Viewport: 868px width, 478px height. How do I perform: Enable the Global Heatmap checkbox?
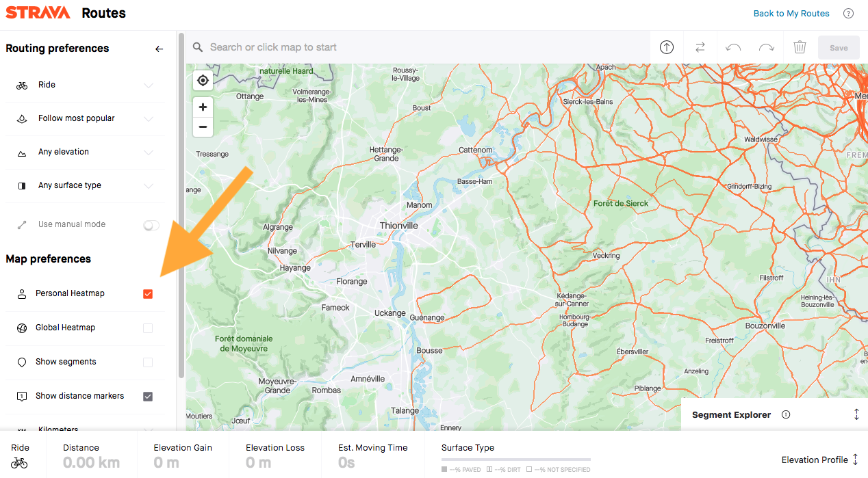coord(148,328)
